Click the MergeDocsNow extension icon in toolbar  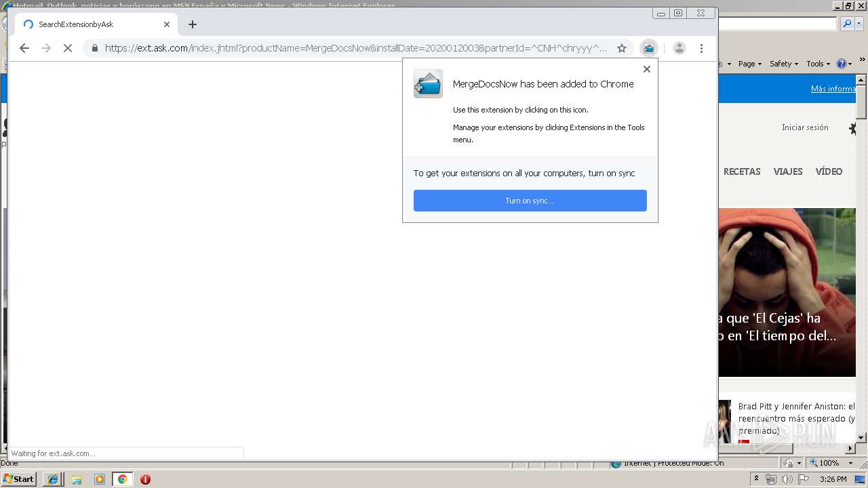tap(649, 48)
